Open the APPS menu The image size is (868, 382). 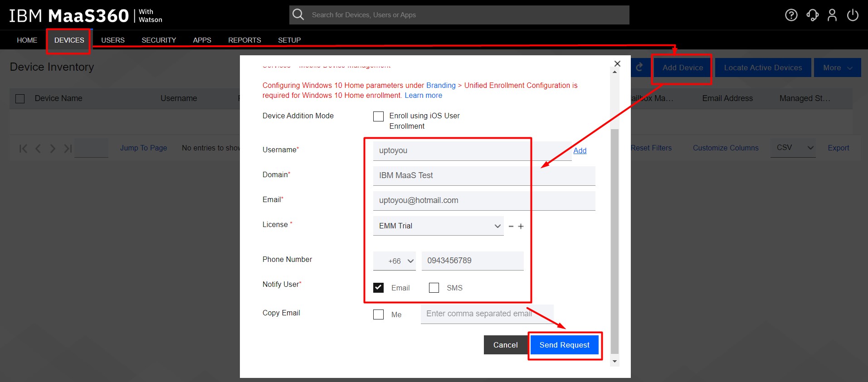[202, 40]
